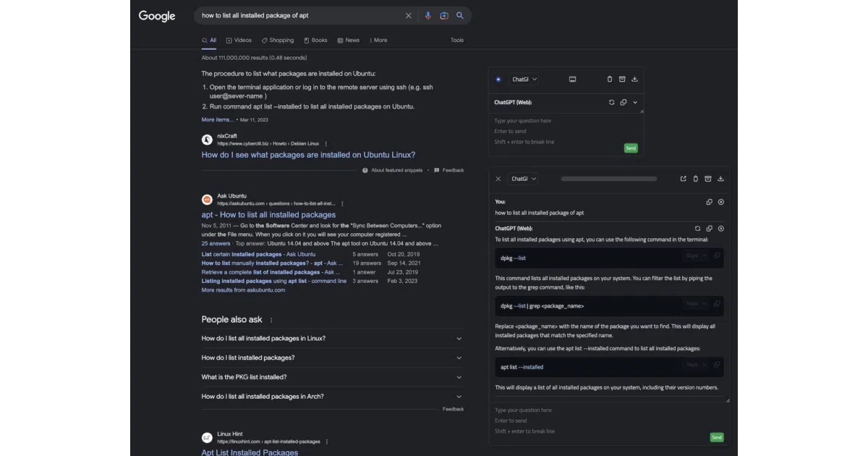Open float window icon in the empty ChatGPT card

(572, 80)
